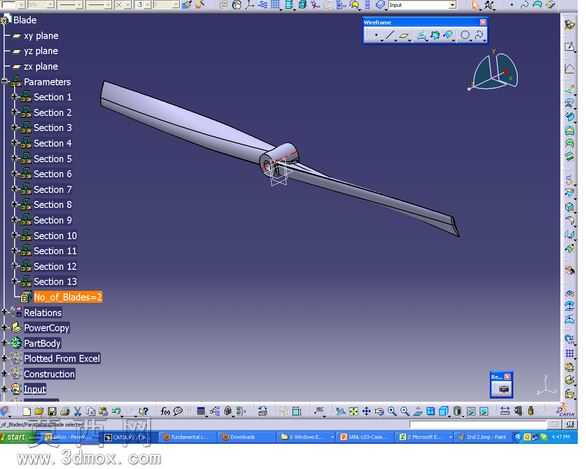Select Section 7 in the tree

[x=52, y=189]
